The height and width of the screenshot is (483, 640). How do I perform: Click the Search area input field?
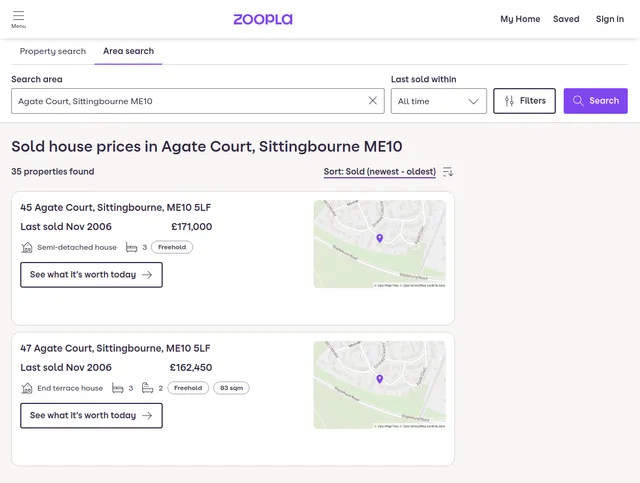pos(185,101)
